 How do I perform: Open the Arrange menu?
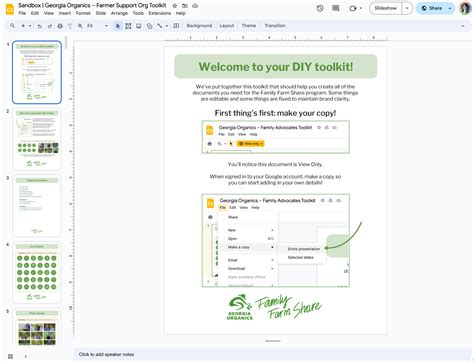click(x=119, y=13)
